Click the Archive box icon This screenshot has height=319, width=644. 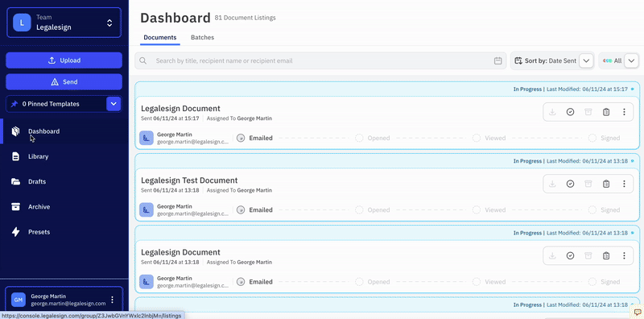15,207
